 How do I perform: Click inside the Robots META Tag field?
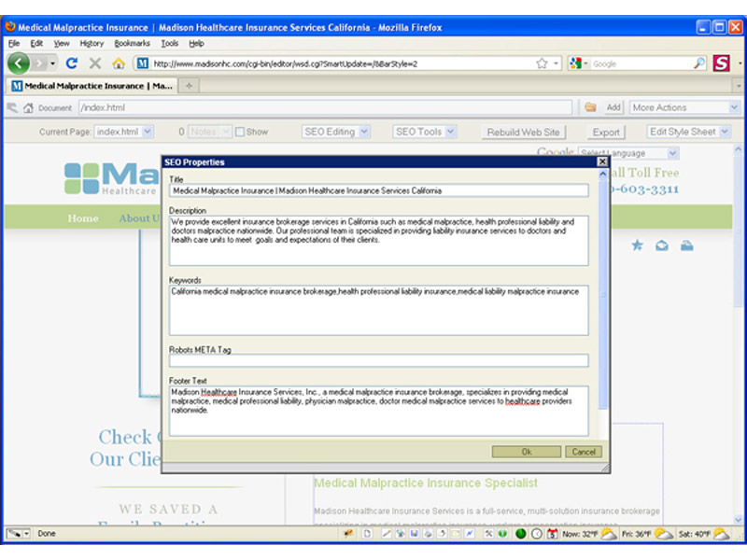(x=378, y=360)
